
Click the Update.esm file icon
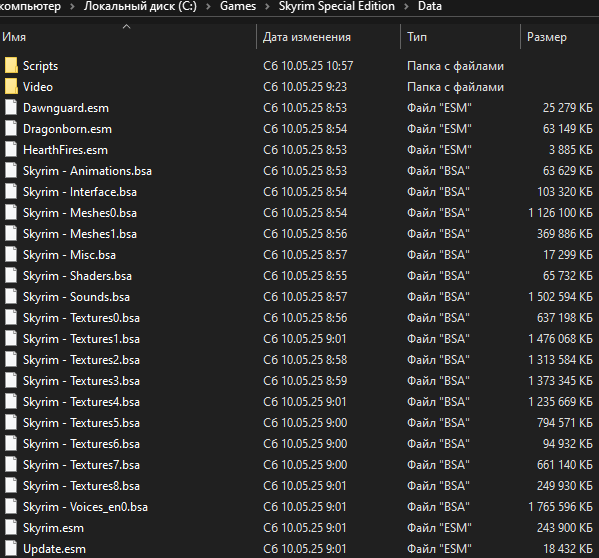pyautogui.click(x=11, y=549)
